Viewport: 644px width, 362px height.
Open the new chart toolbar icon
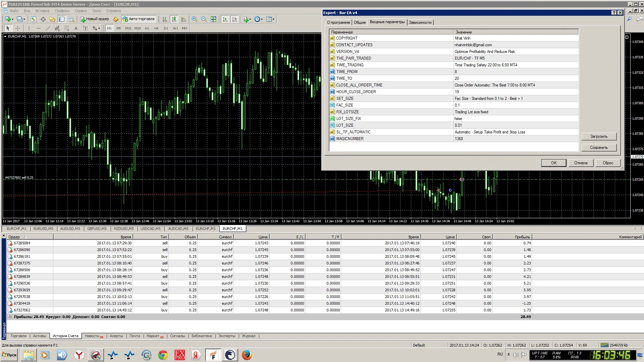coord(7,19)
